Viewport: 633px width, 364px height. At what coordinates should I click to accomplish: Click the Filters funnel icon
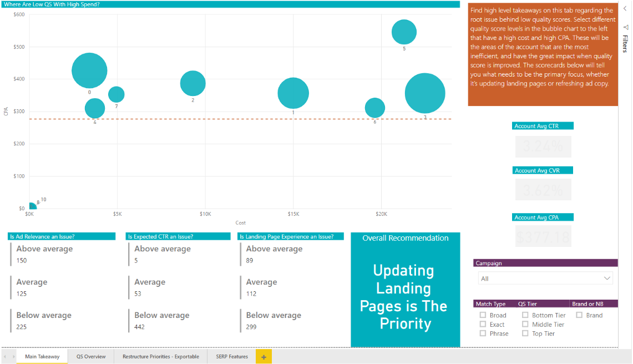pyautogui.click(x=625, y=27)
